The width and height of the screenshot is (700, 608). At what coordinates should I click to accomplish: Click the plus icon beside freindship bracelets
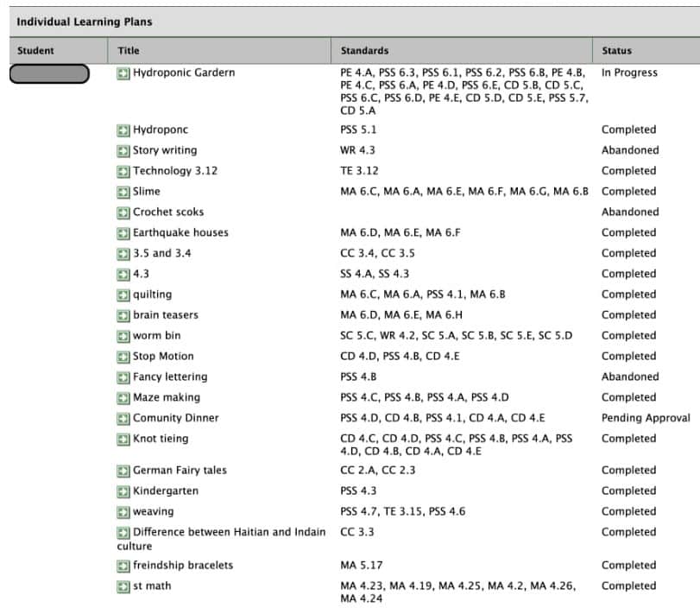click(x=123, y=566)
